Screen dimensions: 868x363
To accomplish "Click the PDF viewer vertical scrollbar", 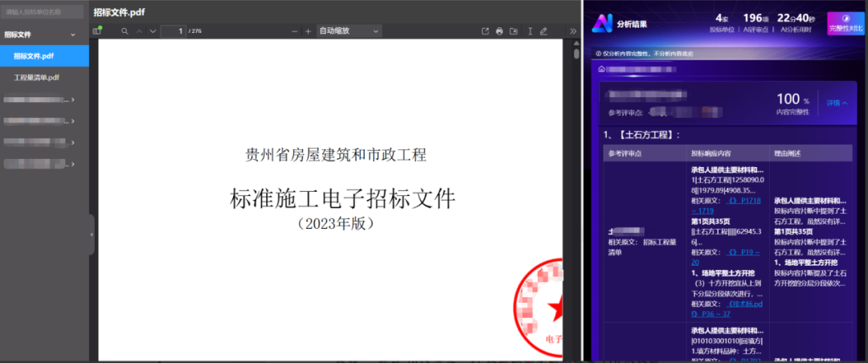I will tap(576, 54).
